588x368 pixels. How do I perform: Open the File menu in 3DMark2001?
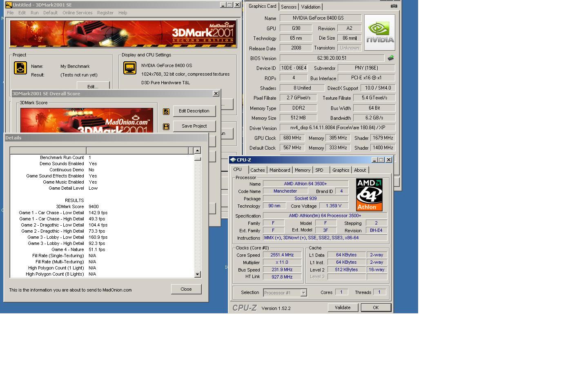pos(10,13)
